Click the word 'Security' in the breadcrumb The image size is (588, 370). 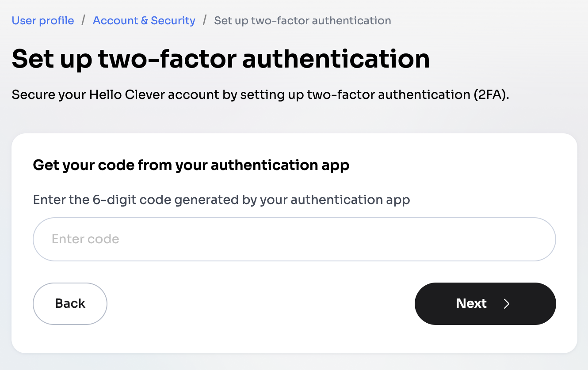[173, 21]
